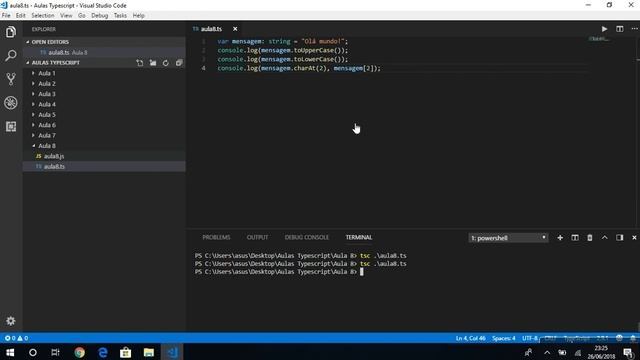The height and width of the screenshot is (360, 640).
Task: Switch to the Problems panel tab
Action: tap(216, 237)
